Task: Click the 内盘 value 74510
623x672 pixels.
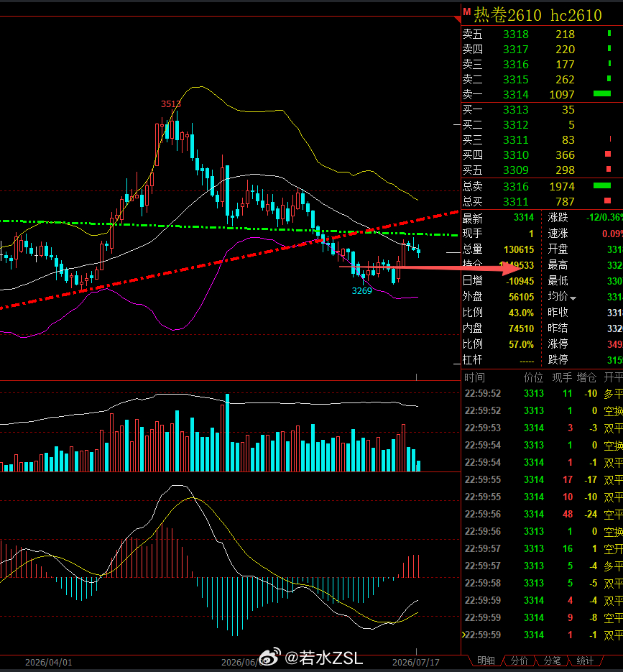Action: (x=522, y=328)
